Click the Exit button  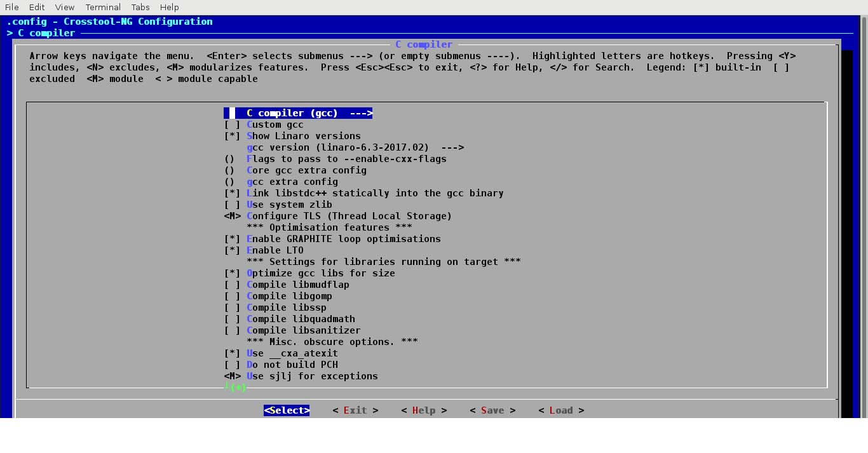(355, 410)
